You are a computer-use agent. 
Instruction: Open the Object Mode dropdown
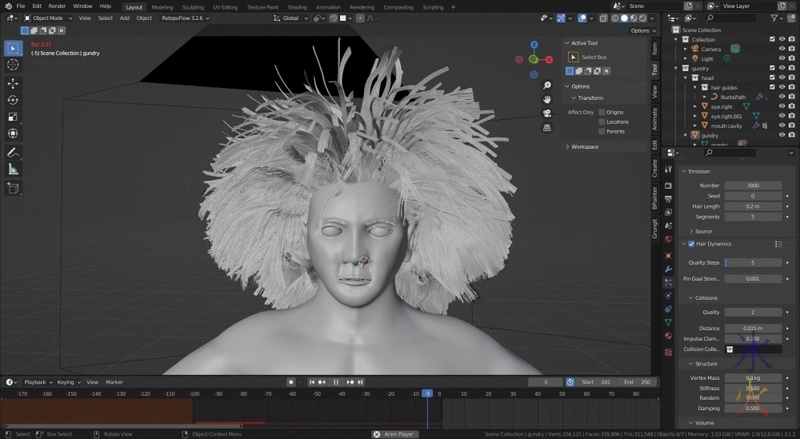pyautogui.click(x=48, y=18)
